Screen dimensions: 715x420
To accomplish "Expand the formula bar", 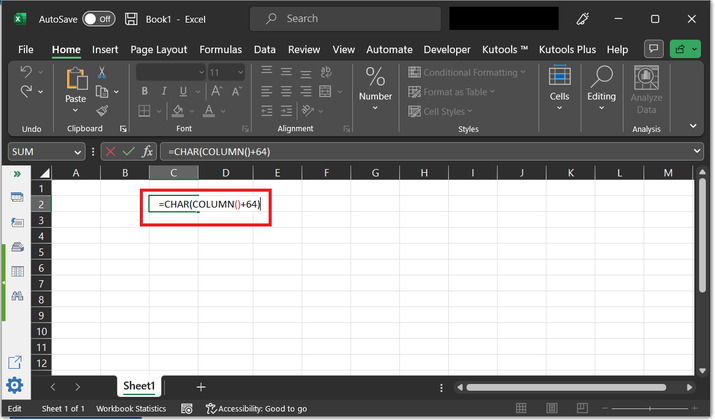I will click(697, 151).
